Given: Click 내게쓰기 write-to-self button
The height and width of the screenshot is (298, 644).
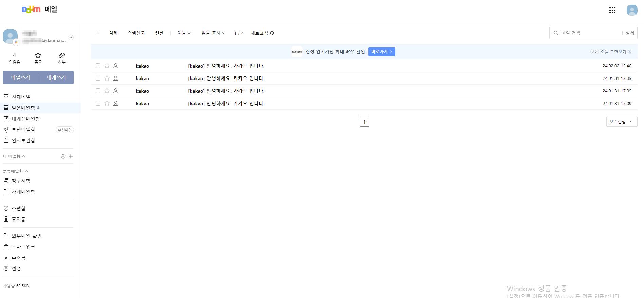Looking at the screenshot, I should point(56,77).
